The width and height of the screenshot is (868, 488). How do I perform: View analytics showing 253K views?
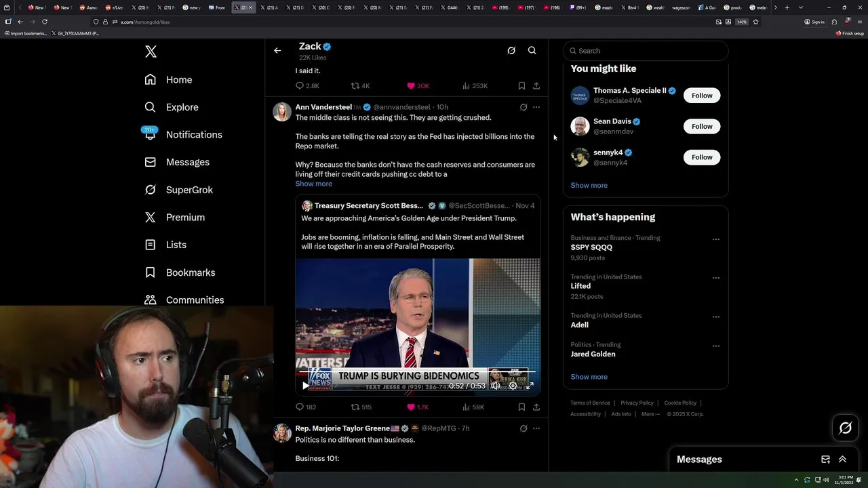tap(475, 86)
